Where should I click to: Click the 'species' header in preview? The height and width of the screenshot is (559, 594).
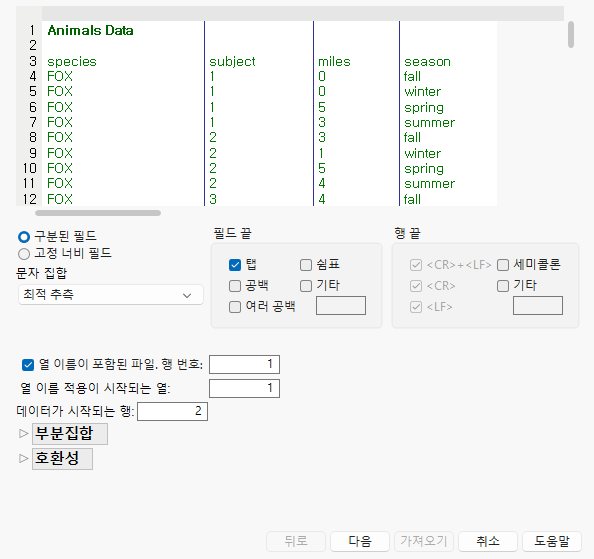click(72, 62)
